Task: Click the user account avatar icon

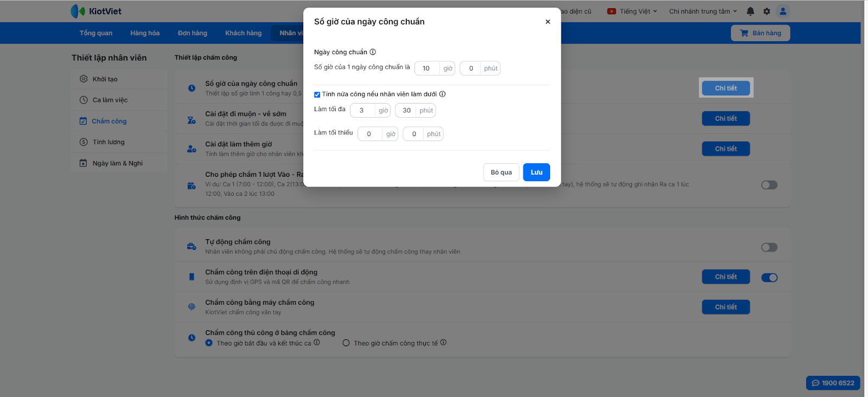Action: (x=783, y=11)
